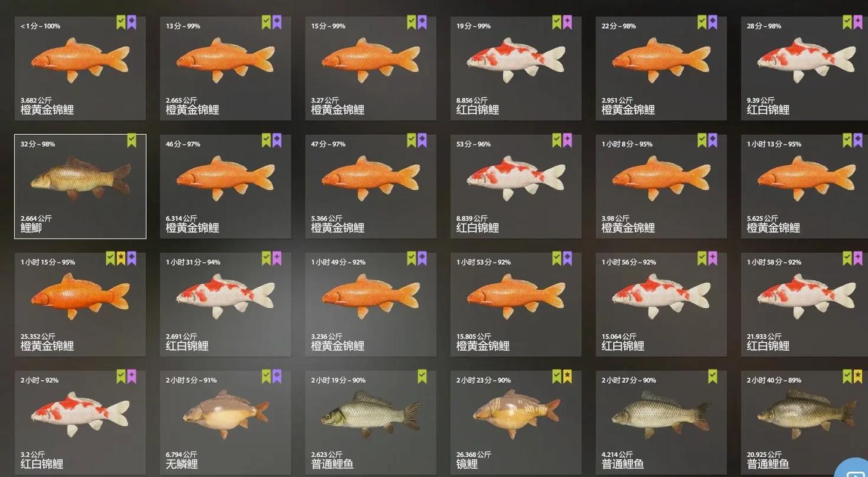Click the 1小时8分 橙黄金锦鲤 fish image
868x477 pixels.
pos(661,178)
